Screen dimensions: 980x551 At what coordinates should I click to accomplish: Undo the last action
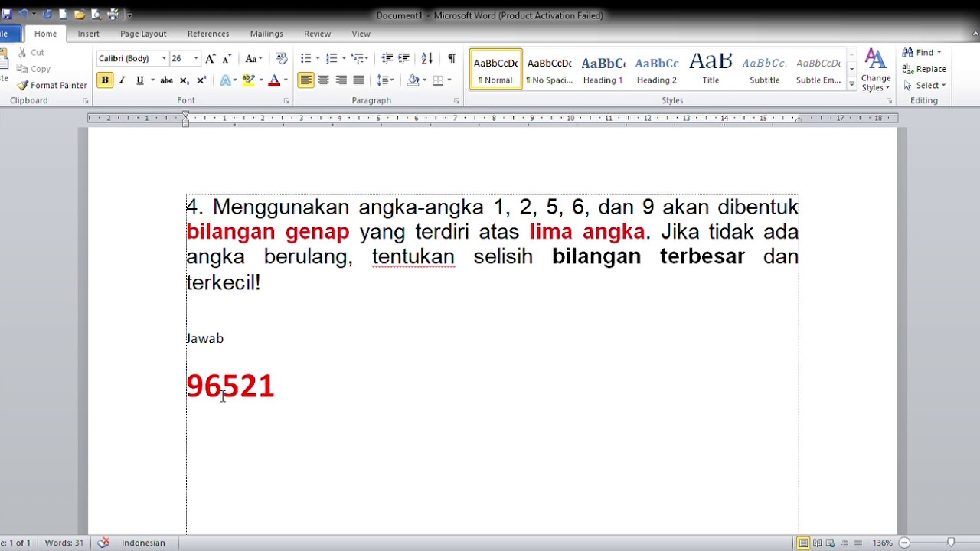tap(23, 15)
